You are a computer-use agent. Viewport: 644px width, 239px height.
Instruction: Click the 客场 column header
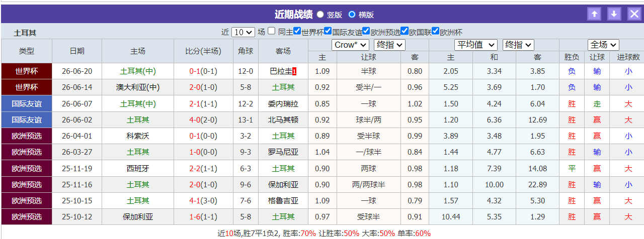283,51
